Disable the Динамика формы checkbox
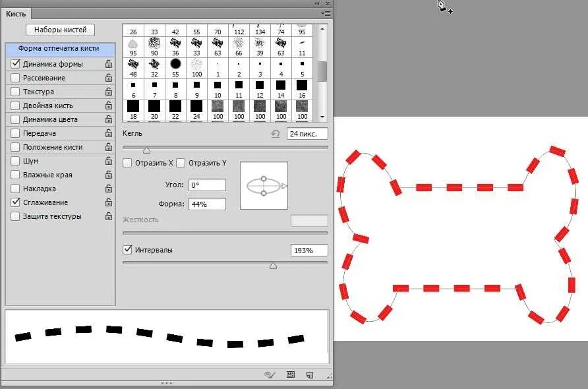 coord(15,64)
